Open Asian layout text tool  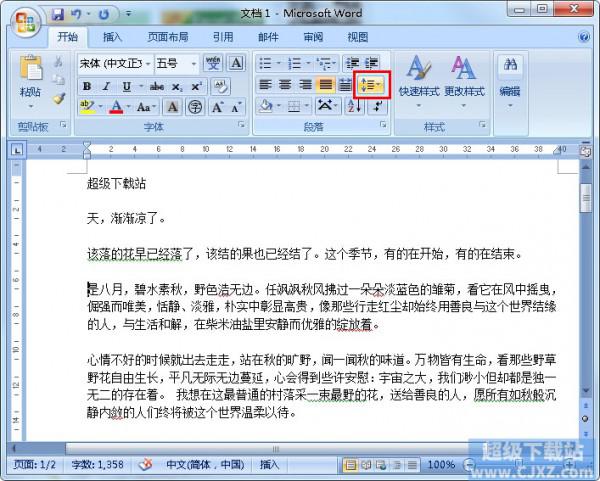coord(326,105)
